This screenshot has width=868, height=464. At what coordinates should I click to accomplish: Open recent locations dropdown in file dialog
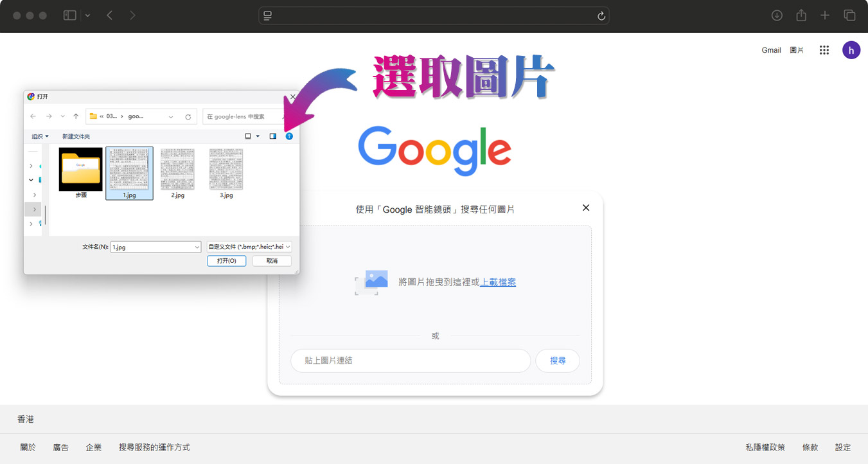coord(62,116)
